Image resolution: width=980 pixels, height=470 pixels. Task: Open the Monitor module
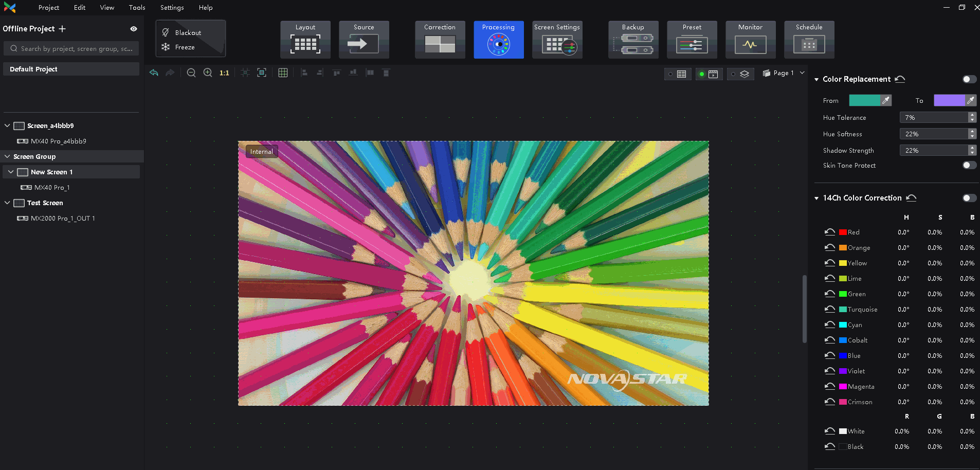click(x=750, y=40)
